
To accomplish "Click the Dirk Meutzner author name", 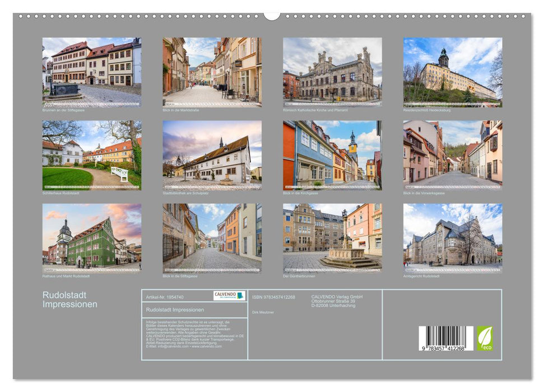I will [264, 312].
